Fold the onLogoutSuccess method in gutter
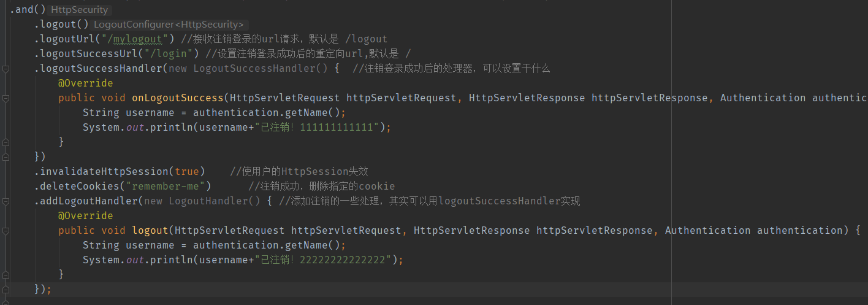Viewport: 868px width, 305px height. [6, 98]
